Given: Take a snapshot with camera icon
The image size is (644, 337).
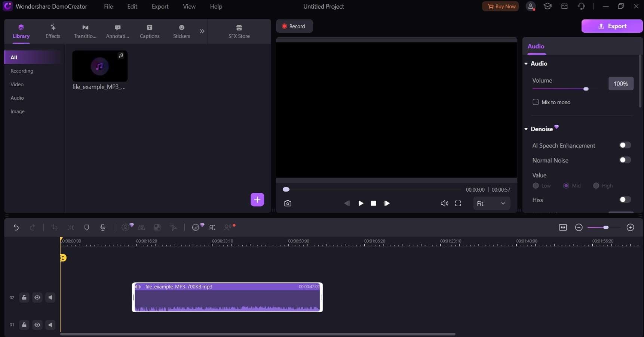Looking at the screenshot, I should click(x=288, y=203).
